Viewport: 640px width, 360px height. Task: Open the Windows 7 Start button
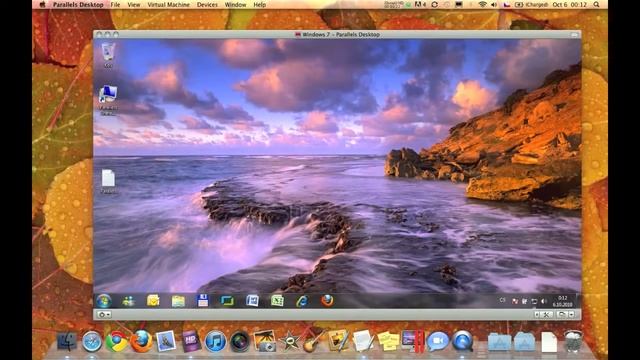tap(104, 301)
